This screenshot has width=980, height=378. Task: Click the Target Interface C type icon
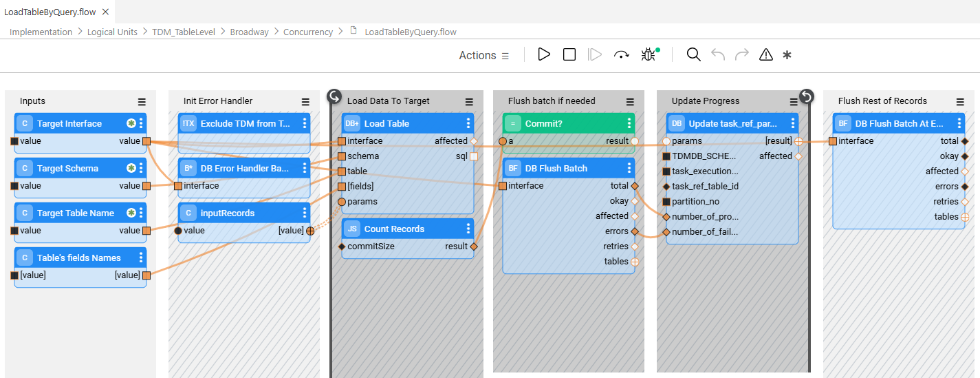[x=25, y=123]
